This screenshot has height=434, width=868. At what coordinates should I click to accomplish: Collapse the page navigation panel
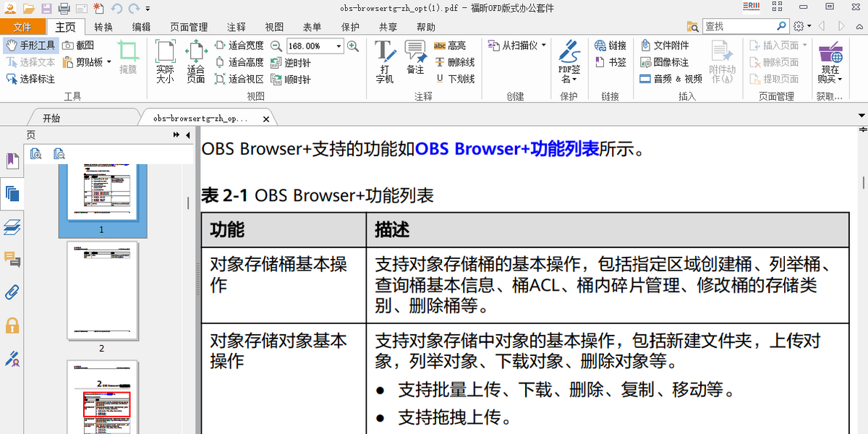188,135
